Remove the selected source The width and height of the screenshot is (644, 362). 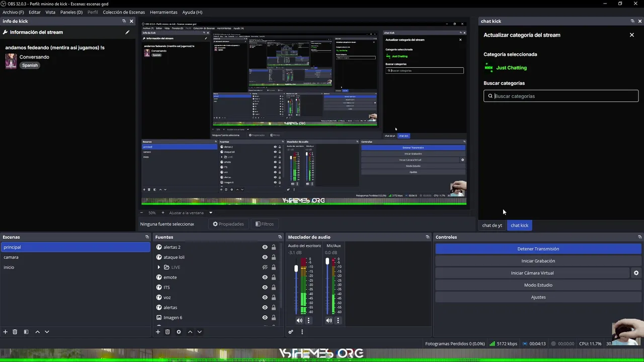pos(168,332)
